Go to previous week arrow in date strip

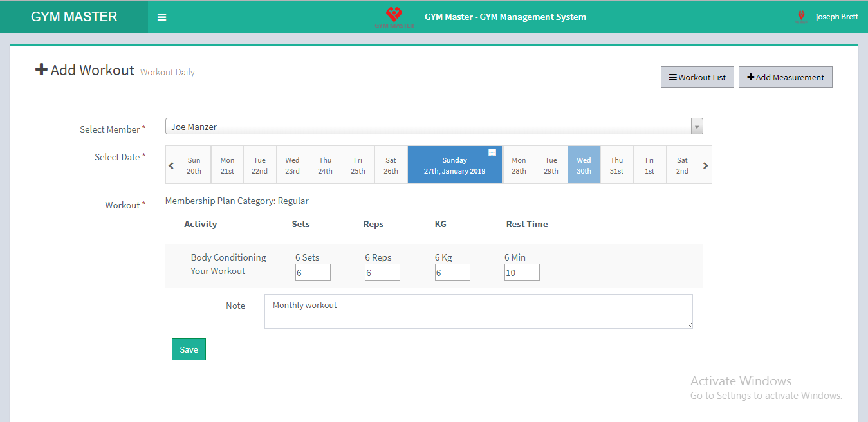[x=171, y=165]
